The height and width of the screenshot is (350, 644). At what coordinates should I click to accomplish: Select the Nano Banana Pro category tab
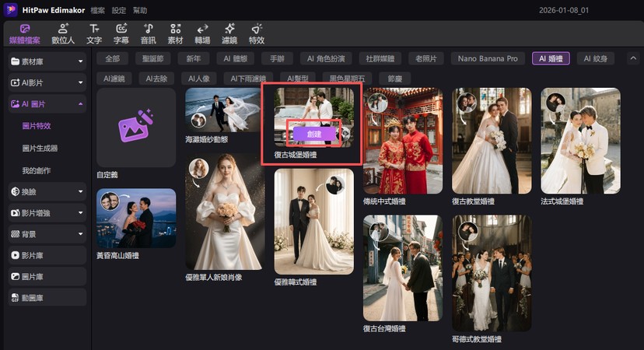(x=487, y=58)
